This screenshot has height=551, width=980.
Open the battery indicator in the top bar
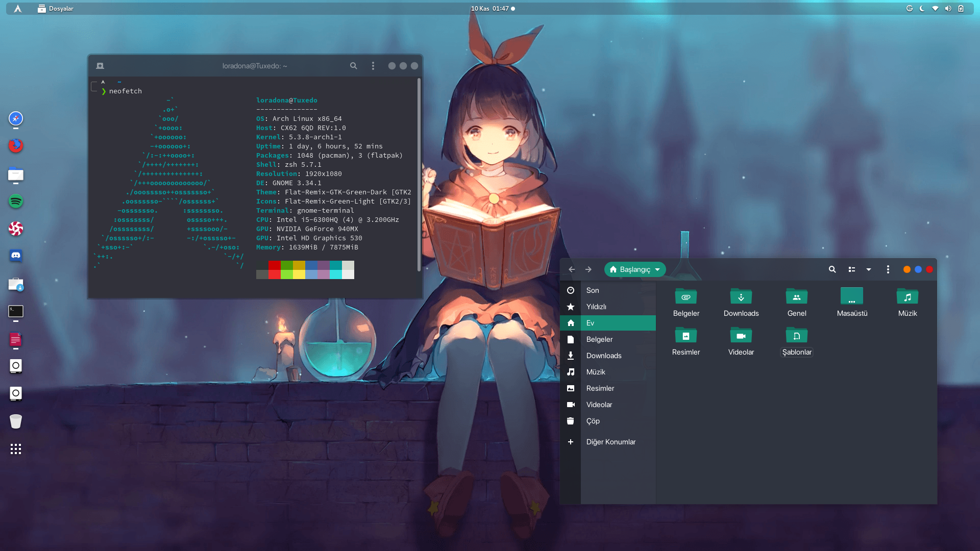(x=961, y=9)
